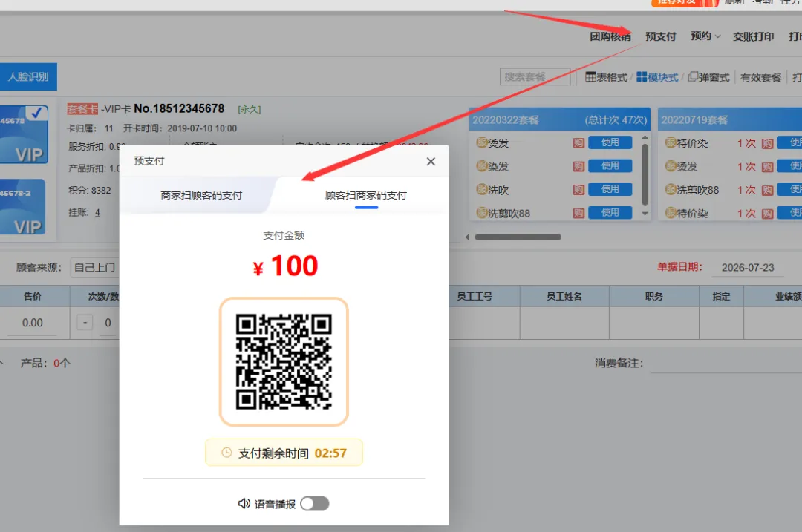Click the 20220322套餐 package header
Viewport: 802px width, 532px height.
(560, 119)
